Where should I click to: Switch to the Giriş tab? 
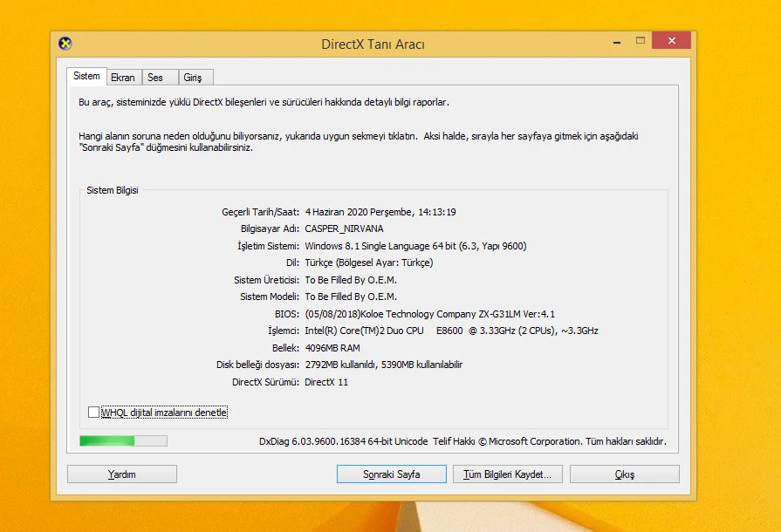195,77
